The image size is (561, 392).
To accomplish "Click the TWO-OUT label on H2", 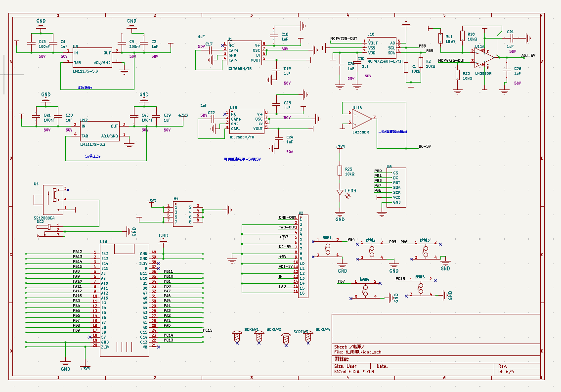I will tap(288, 227).
